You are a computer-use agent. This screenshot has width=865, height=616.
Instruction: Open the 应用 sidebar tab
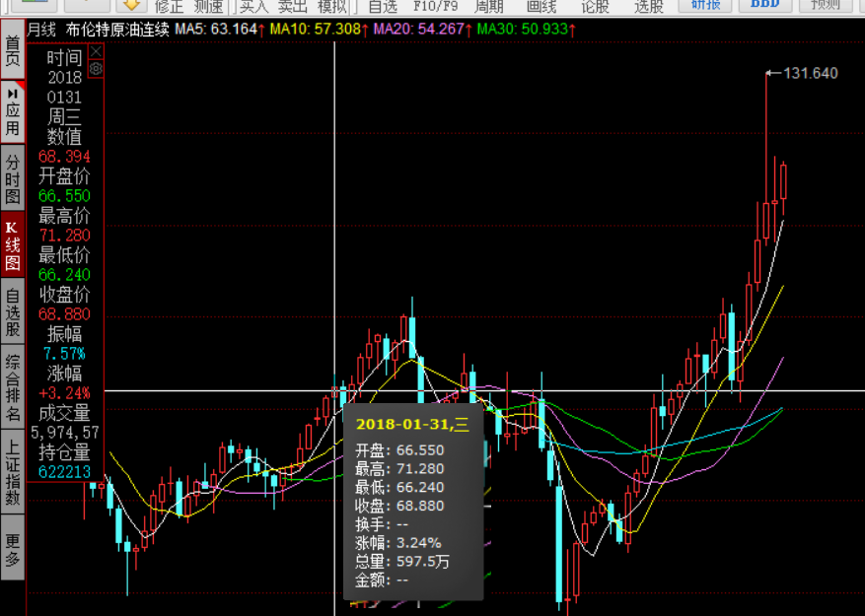point(12,110)
